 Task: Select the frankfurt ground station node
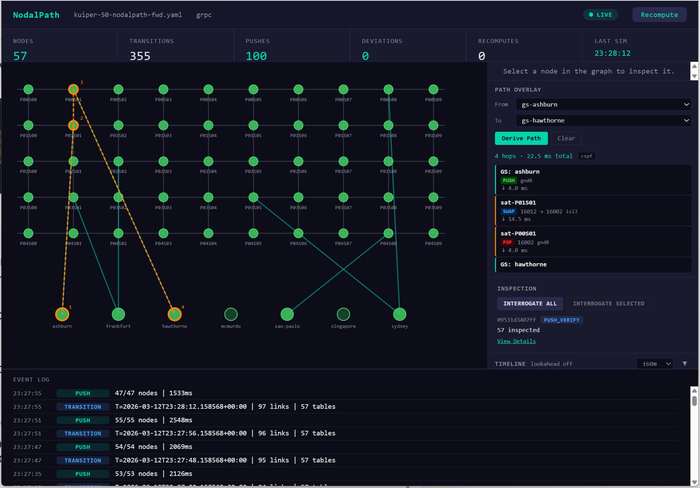[x=118, y=314]
